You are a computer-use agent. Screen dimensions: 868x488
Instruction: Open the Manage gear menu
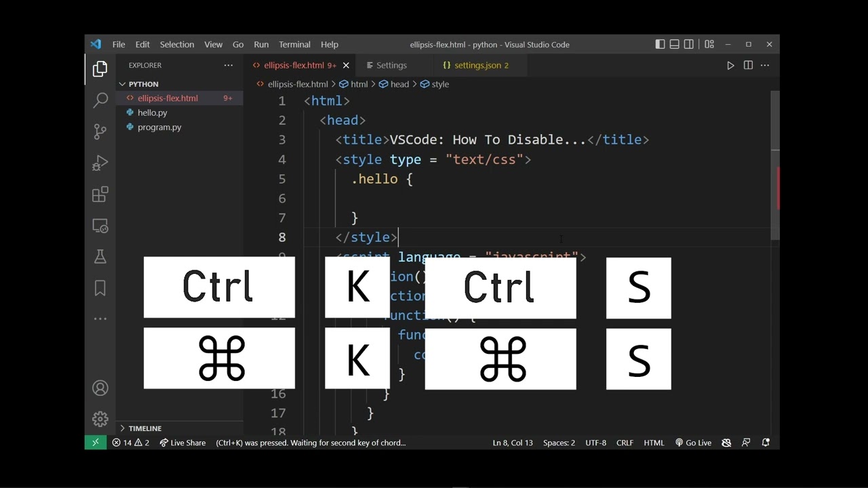(x=100, y=420)
